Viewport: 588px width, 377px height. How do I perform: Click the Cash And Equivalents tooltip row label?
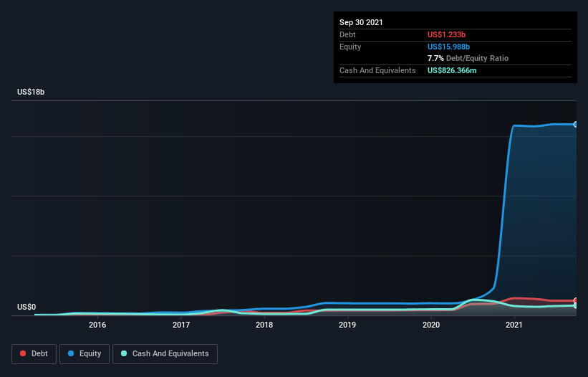pos(377,70)
